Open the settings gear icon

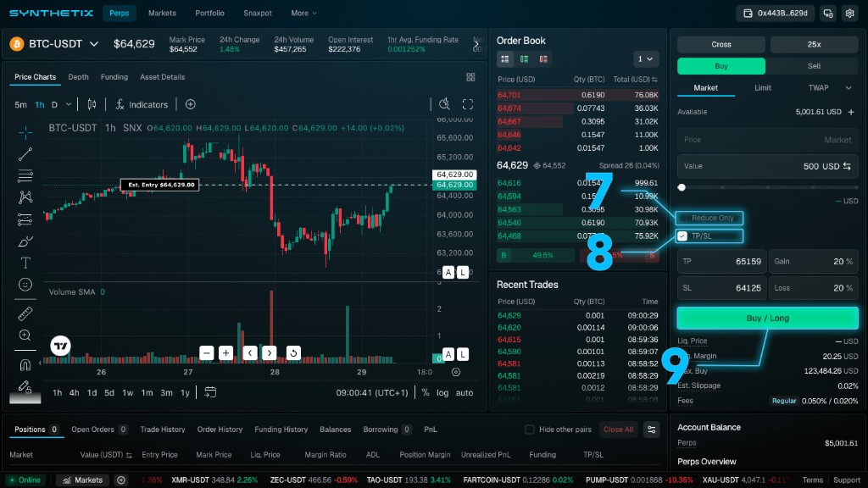[849, 14]
